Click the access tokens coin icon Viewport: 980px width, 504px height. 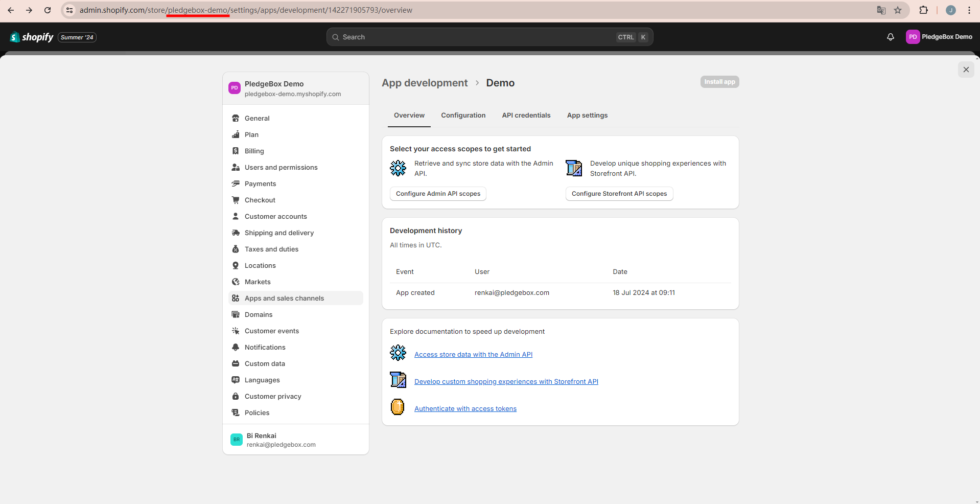click(398, 407)
